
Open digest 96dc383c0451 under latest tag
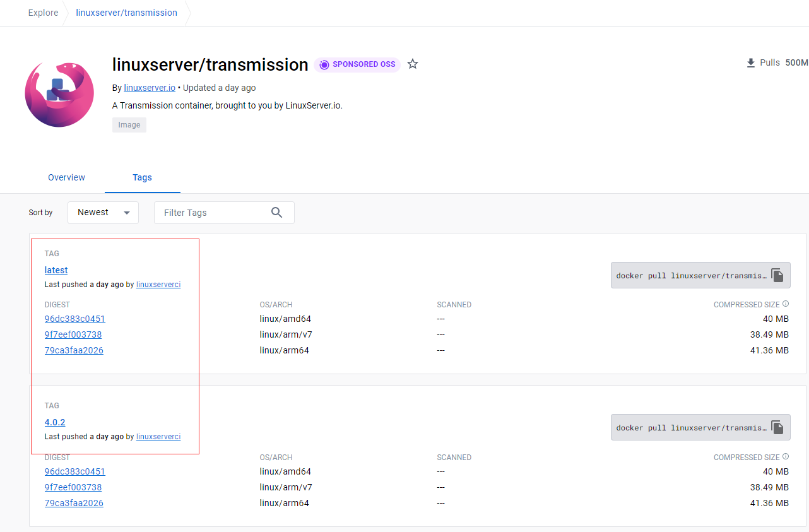click(74, 319)
